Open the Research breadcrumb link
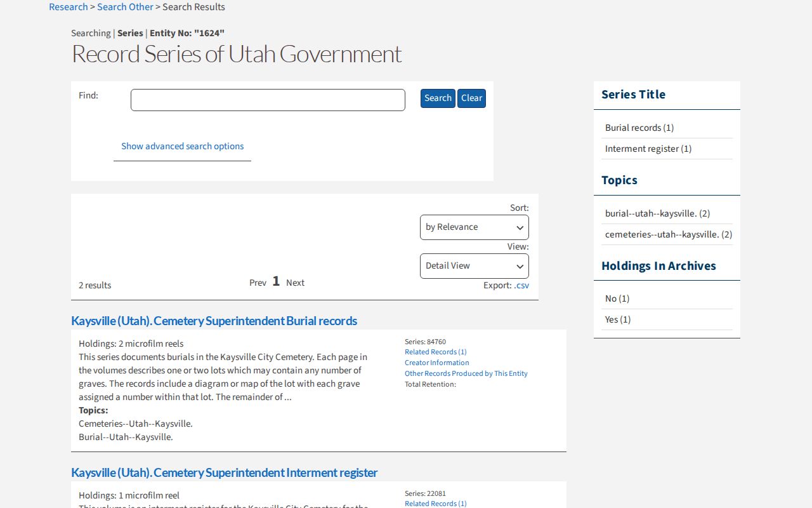Screen dimensions: 812x508 69,7
